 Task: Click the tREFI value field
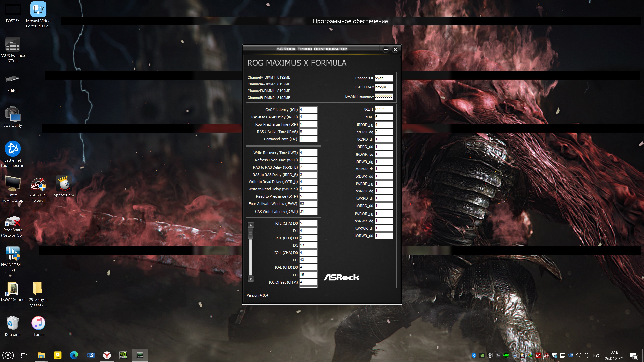click(384, 109)
